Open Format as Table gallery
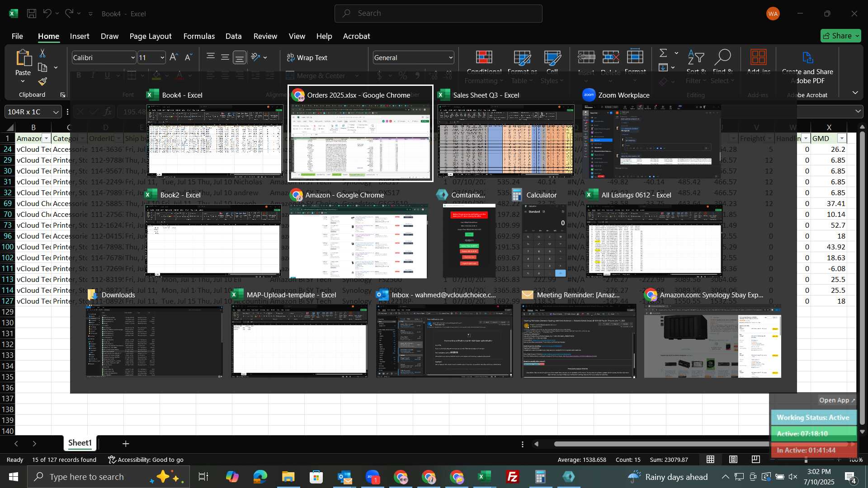868x488 pixels. (x=522, y=67)
